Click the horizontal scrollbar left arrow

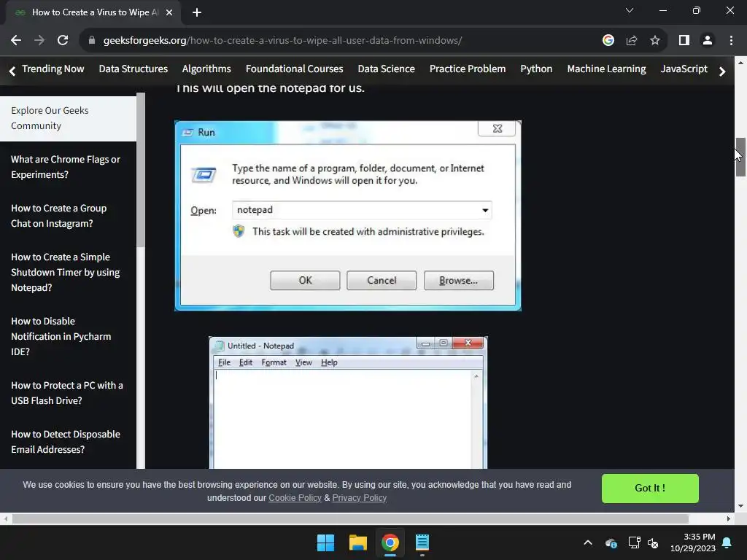click(6, 518)
